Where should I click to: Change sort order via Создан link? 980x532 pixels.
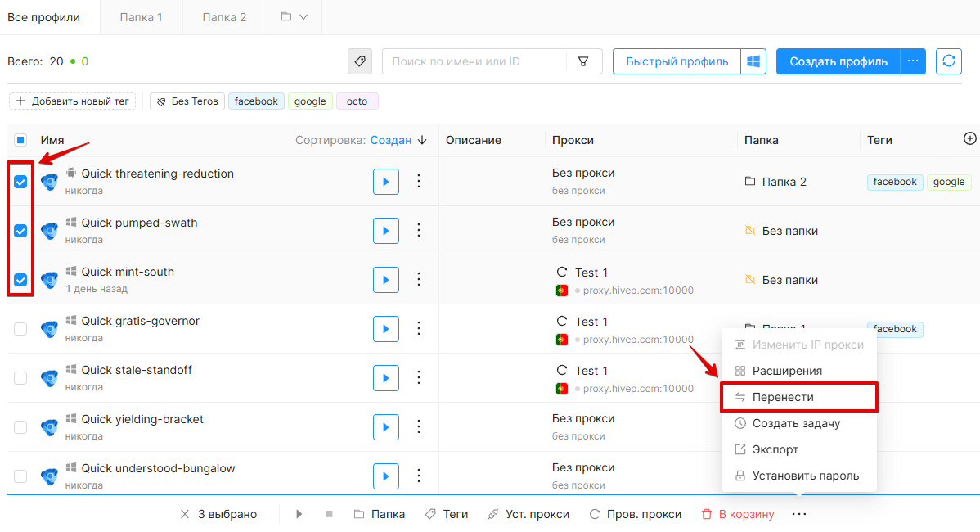[x=391, y=140]
